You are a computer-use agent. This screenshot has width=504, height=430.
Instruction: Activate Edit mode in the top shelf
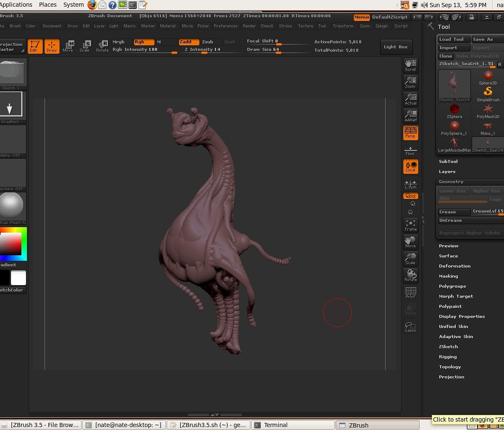35,46
